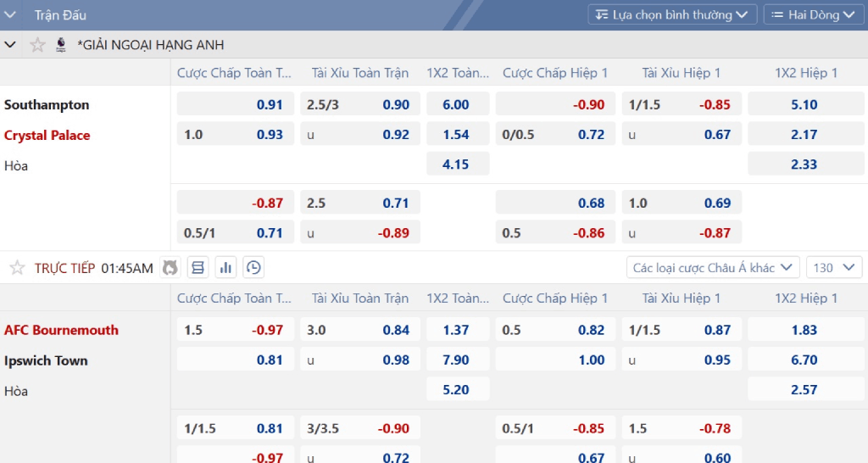
Task: Select Bournemouth first-half 0.5 handicap odds 0.82
Action: pos(555,330)
